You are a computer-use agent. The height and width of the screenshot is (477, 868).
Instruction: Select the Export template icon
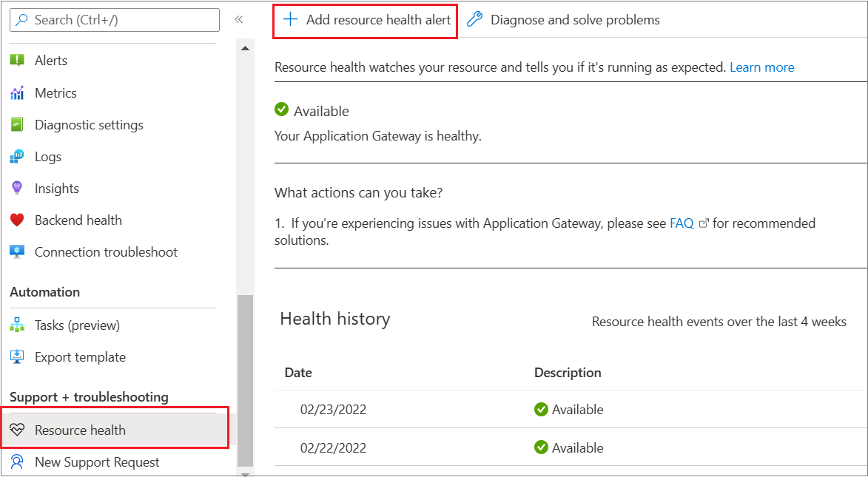tap(18, 356)
